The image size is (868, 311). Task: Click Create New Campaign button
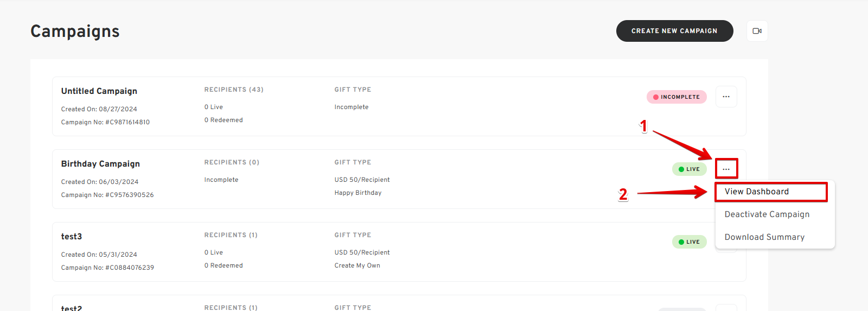pyautogui.click(x=674, y=31)
